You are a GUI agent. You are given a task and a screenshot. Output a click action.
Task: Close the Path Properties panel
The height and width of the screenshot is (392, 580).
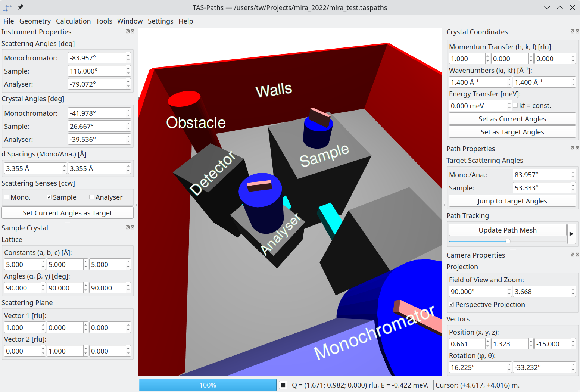577,149
